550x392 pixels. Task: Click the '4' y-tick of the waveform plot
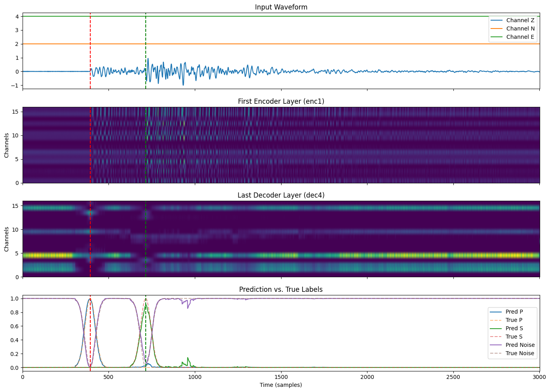coord(17,16)
